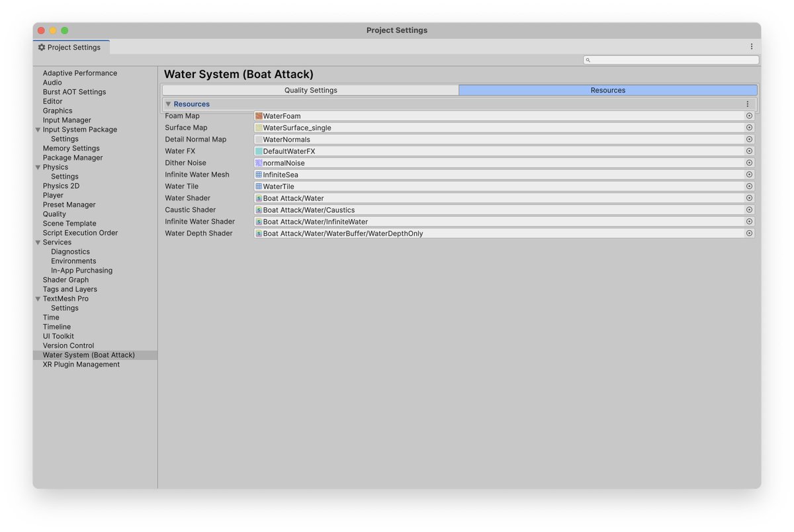Click the Foam Map WaterFoam object field
Image resolution: width=794 pixels, height=532 pixels.
pos(504,116)
